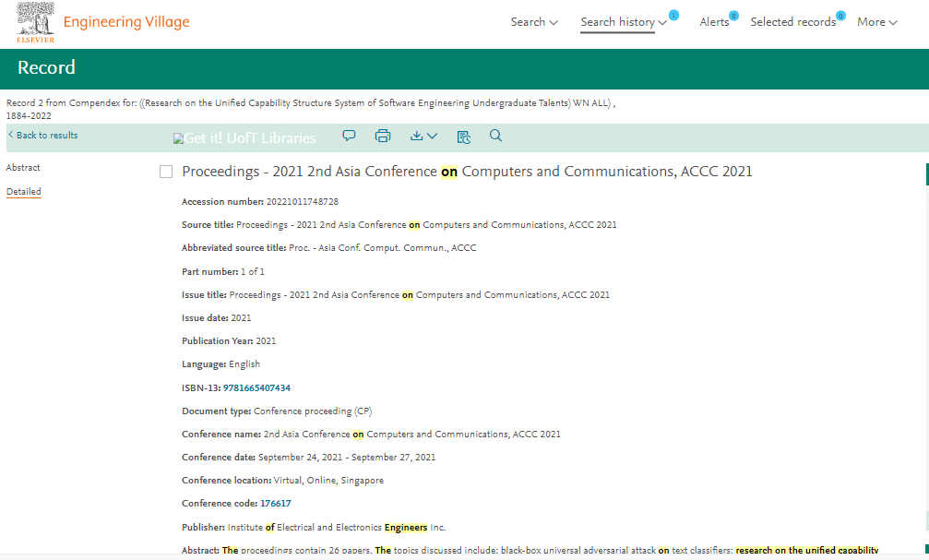Click the search history document icon

464,137
